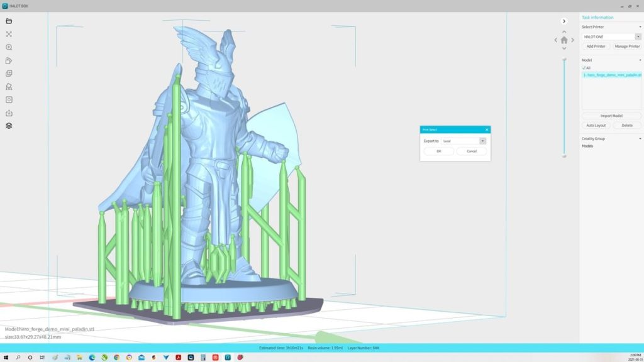Toggle the All models checkbox
Screen dimensions: 644x362
pos(584,68)
